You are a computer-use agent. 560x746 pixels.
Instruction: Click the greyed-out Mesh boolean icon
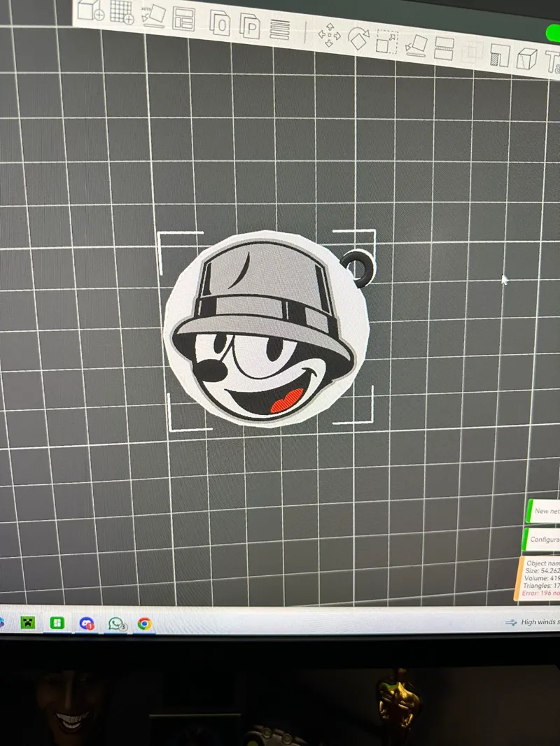472,52
